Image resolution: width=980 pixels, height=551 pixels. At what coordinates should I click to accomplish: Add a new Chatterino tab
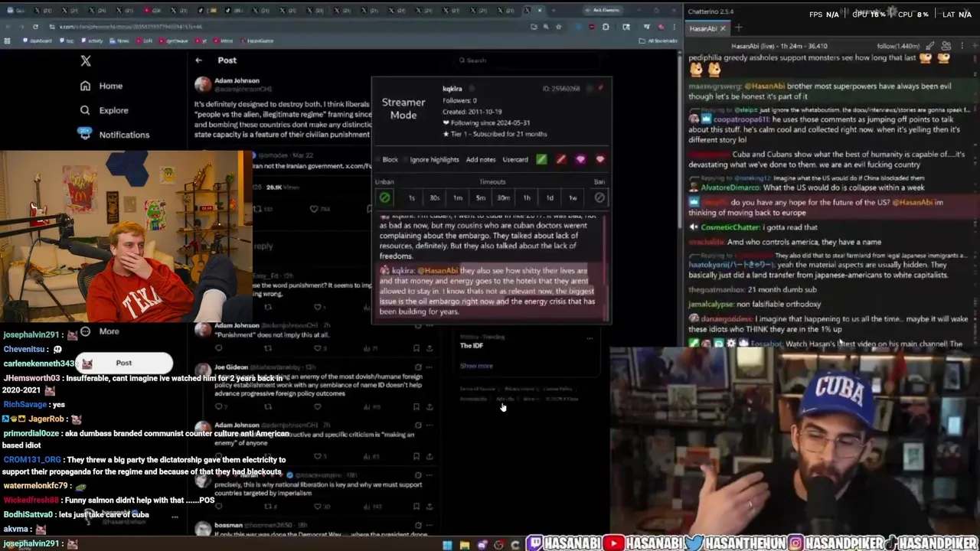[x=739, y=28]
